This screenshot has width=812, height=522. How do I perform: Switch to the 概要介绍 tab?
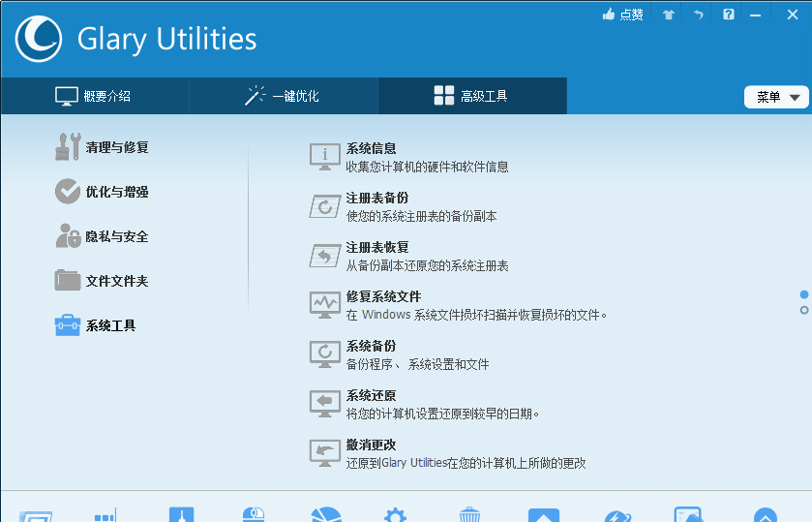(94, 96)
